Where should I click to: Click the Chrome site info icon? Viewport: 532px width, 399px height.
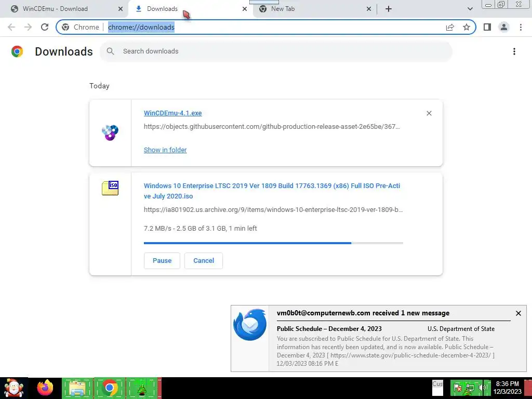click(x=66, y=27)
